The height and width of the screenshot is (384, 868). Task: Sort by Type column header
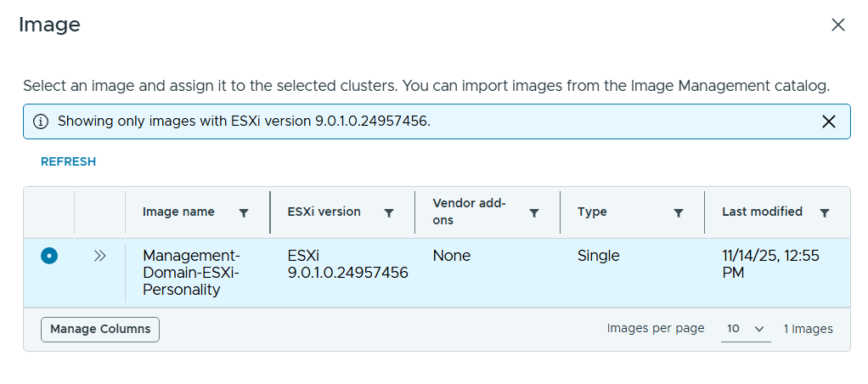(x=592, y=212)
